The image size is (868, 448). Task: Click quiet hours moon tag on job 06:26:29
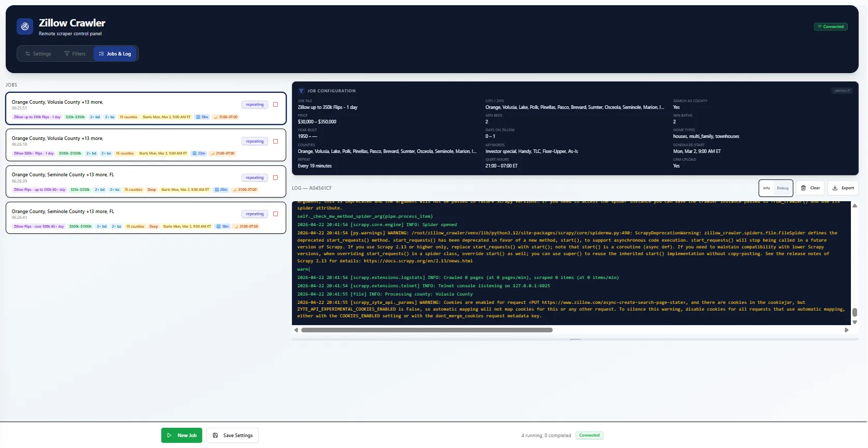[245, 190]
